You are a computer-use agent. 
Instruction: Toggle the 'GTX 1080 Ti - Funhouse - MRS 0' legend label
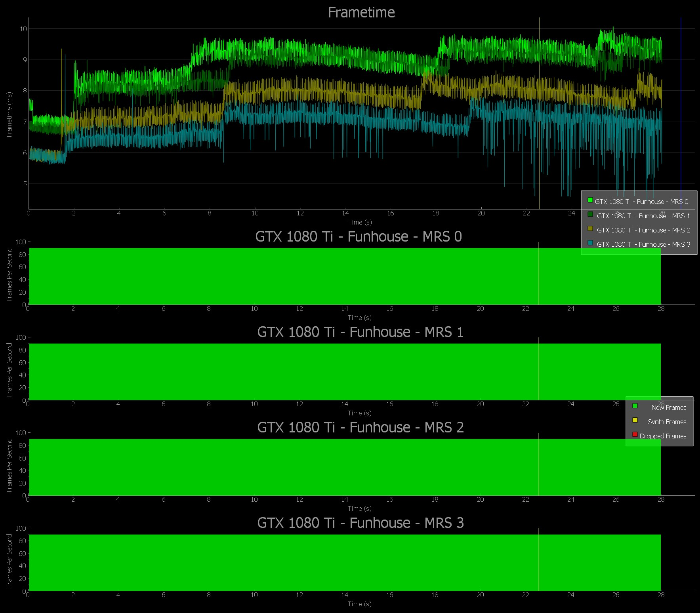point(641,202)
